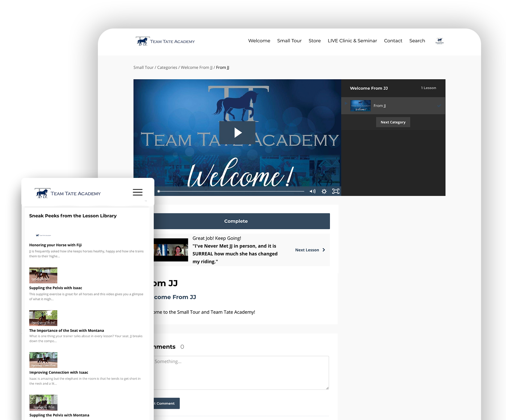
Task: Enter fullscreen with the video fullscreen icon
Action: click(336, 191)
